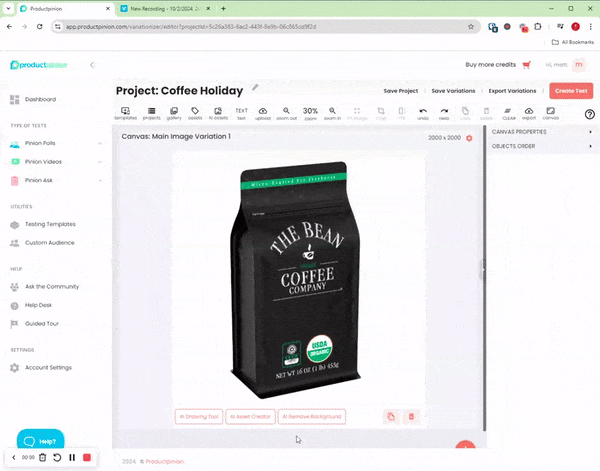600x471 pixels.
Task: Click the Create Test button
Action: (571, 91)
